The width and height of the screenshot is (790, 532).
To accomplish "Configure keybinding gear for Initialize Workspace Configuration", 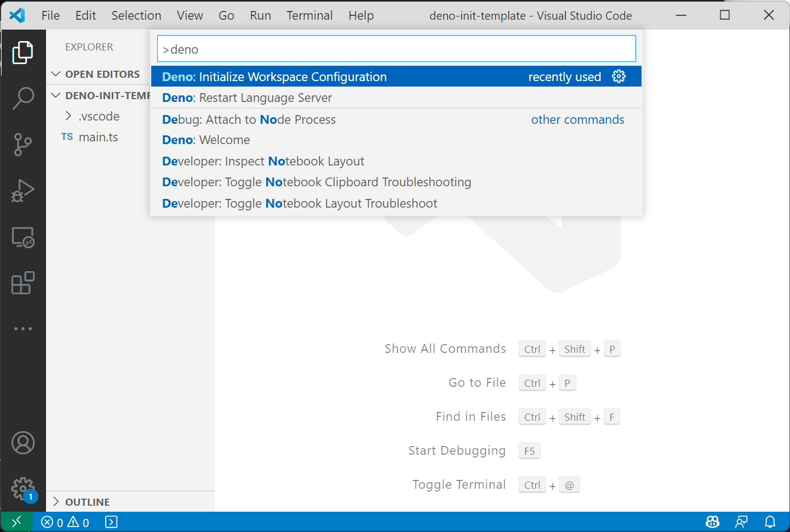I will coord(619,77).
